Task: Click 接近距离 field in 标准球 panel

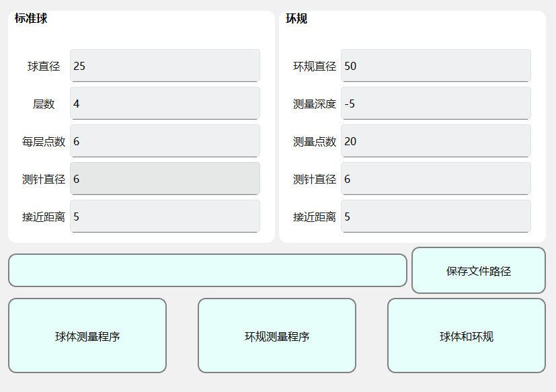Action: coord(165,217)
